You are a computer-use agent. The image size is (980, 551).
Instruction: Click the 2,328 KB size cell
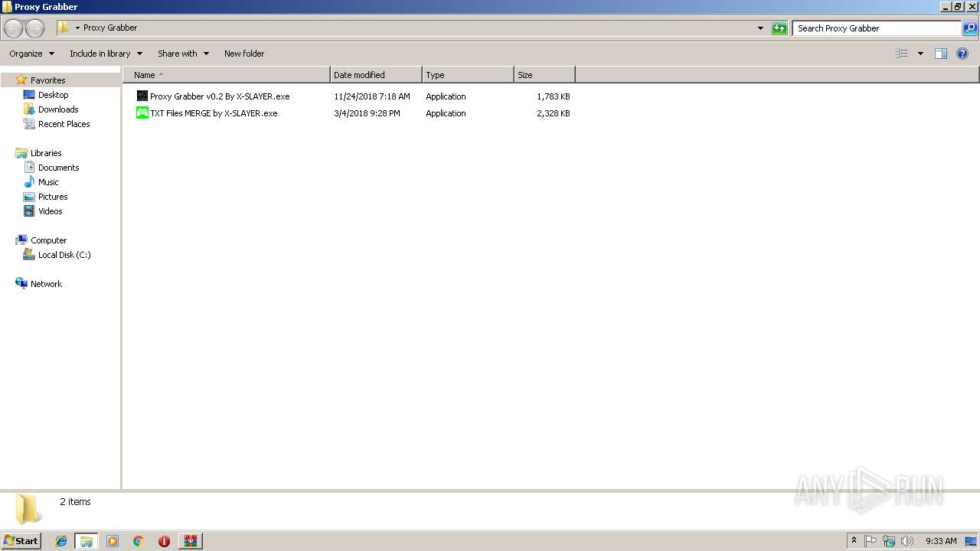pyautogui.click(x=553, y=113)
